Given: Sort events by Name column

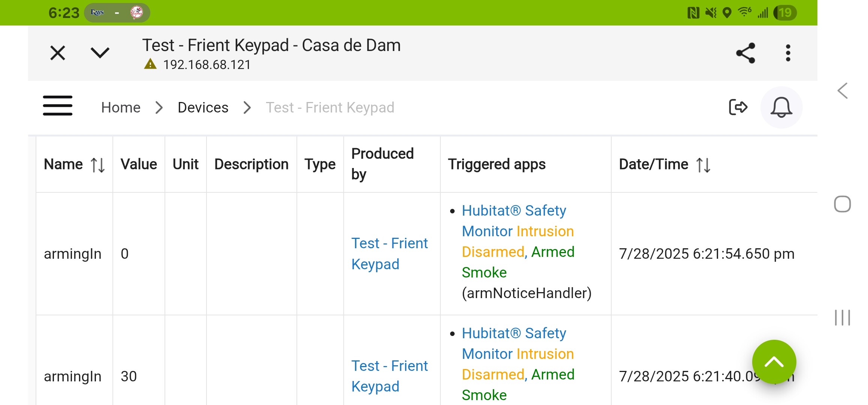Looking at the screenshot, I should click(98, 165).
